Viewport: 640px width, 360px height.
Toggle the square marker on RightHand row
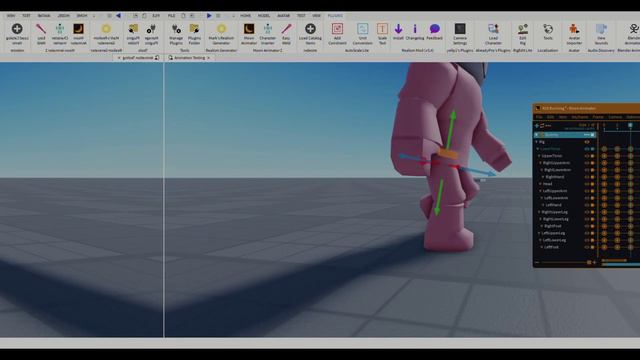tap(593, 177)
